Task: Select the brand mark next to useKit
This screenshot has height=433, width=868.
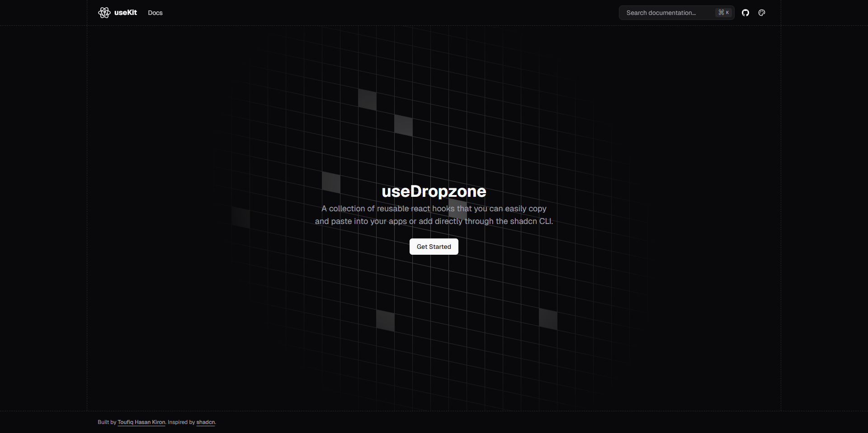Action: pos(104,13)
